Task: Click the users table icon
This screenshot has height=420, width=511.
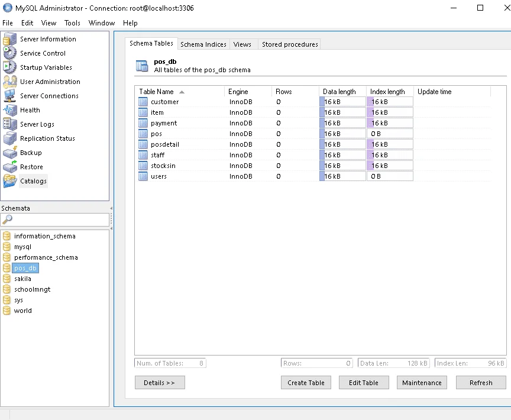Action: [x=143, y=176]
